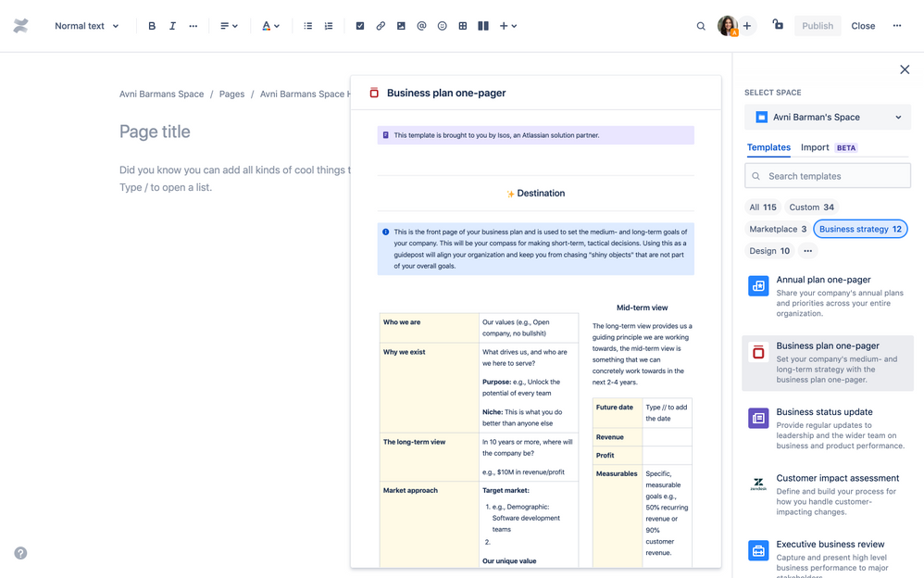Click the Annual plan one-pager icon
This screenshot has height=578, width=924.
pyautogui.click(x=758, y=286)
